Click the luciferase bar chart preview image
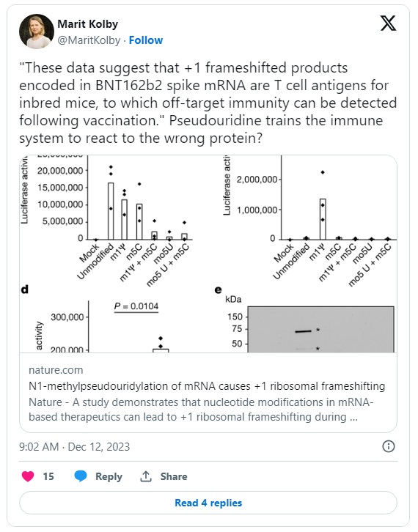The height and width of the screenshot is (532, 418). pyautogui.click(x=208, y=254)
